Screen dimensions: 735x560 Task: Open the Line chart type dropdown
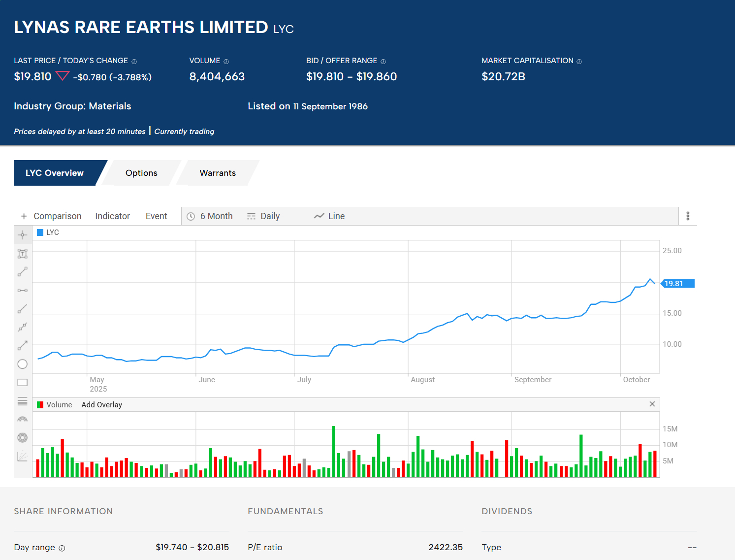329,216
